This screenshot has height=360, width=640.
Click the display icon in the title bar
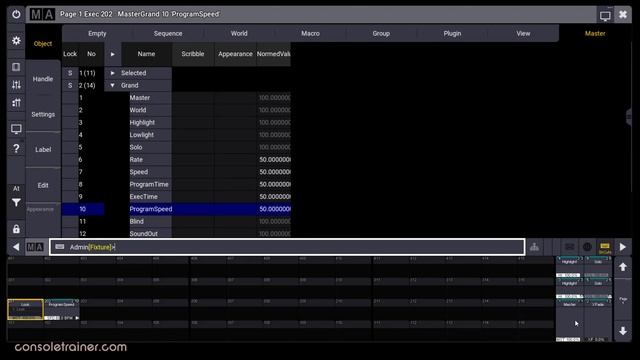tap(605, 16)
